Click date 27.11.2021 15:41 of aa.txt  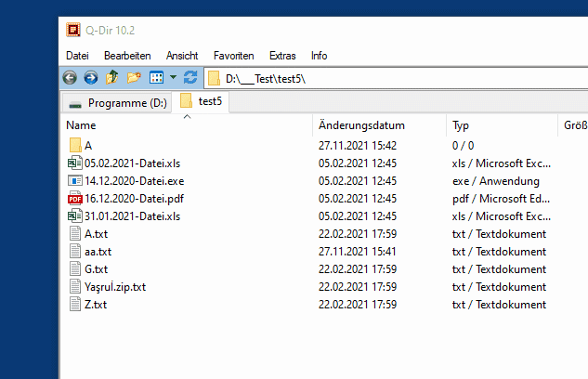point(358,252)
